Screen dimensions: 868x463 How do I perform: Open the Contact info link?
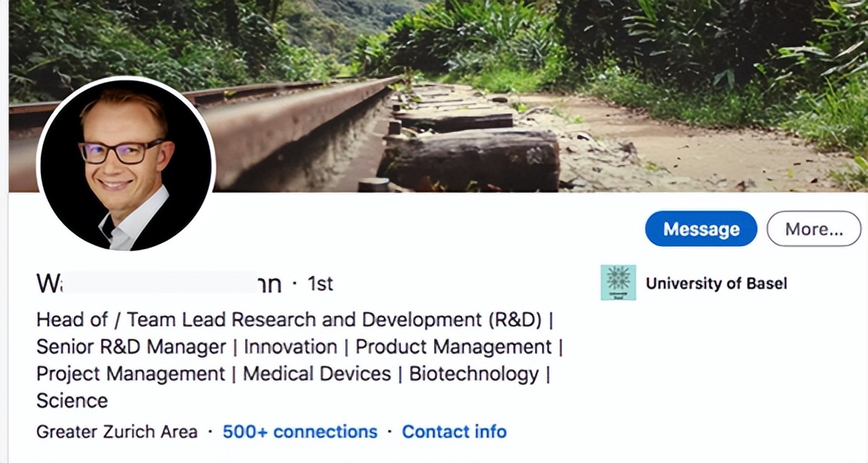(454, 431)
